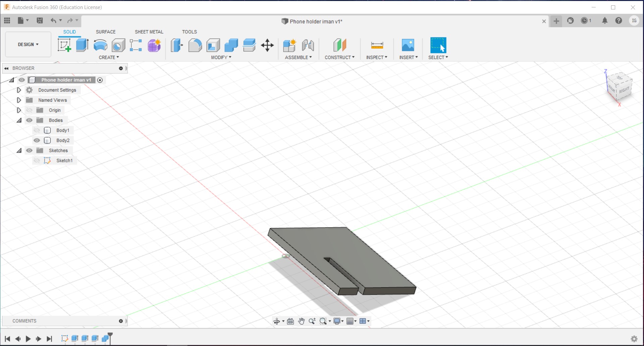This screenshot has width=644, height=346.
Task: Click the Joint tool icon
Action: [308, 45]
